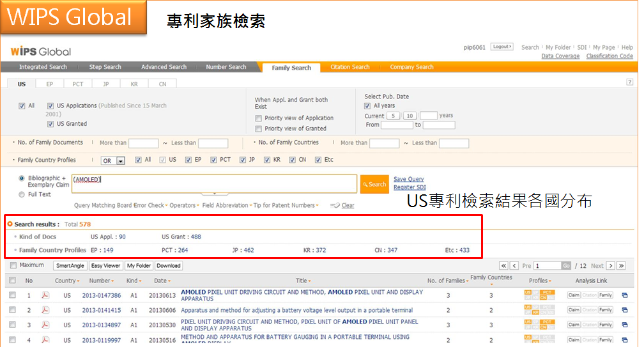Image resolution: width=644 pixels, height=349 pixels.
Task: Click the Download button
Action: click(169, 266)
